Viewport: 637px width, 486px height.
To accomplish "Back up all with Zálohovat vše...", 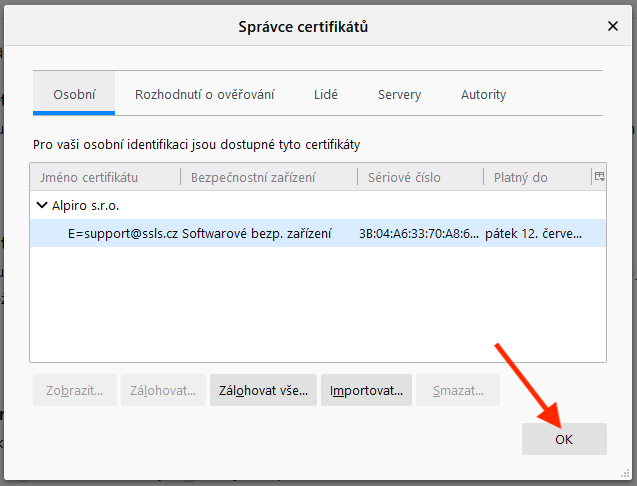I will (x=264, y=390).
